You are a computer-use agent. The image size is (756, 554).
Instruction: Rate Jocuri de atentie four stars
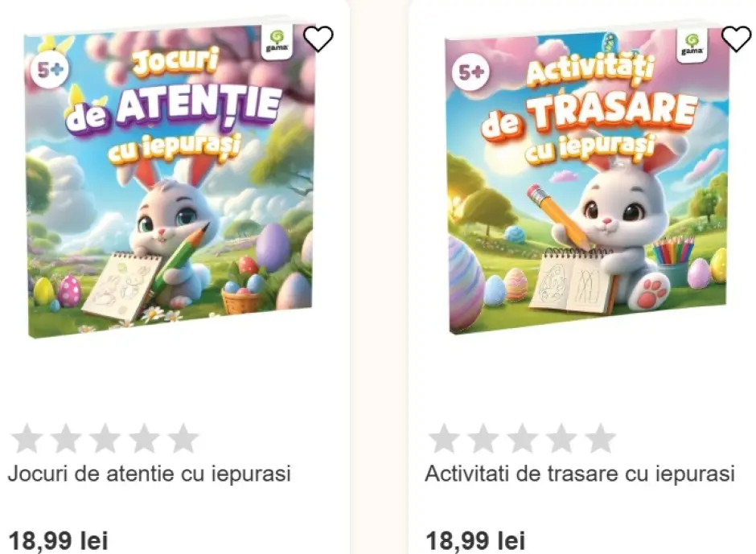click(144, 438)
